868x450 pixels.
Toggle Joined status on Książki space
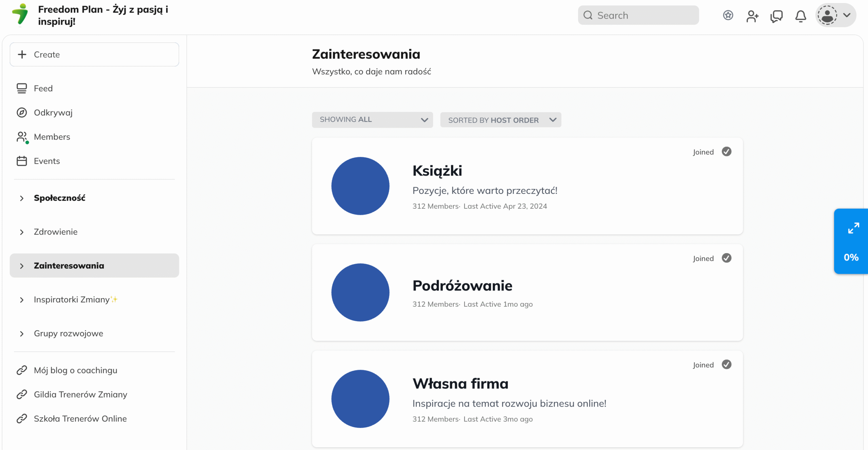pos(726,151)
